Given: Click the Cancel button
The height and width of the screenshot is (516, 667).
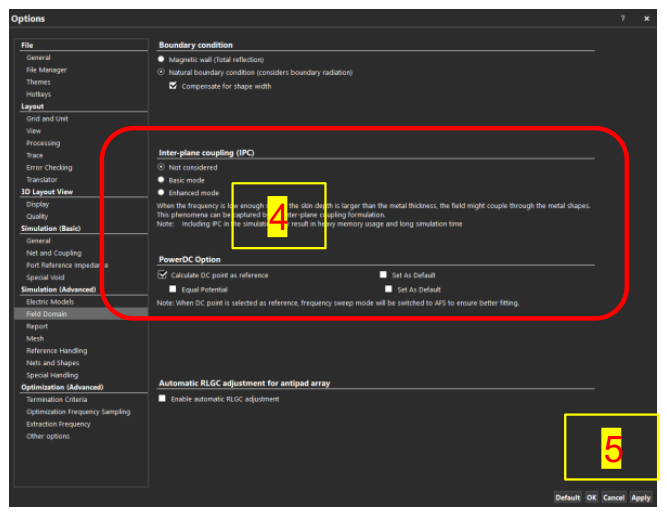Looking at the screenshot, I should [613, 497].
